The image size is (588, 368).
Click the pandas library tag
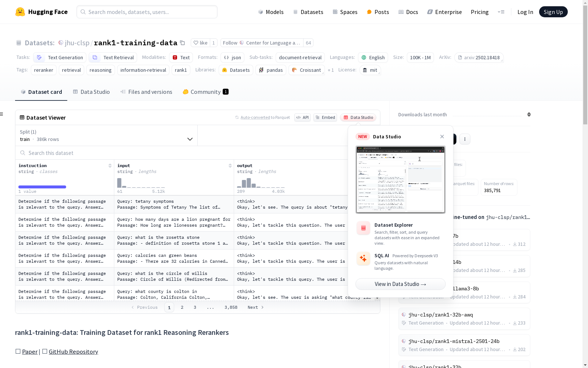tap(271, 70)
